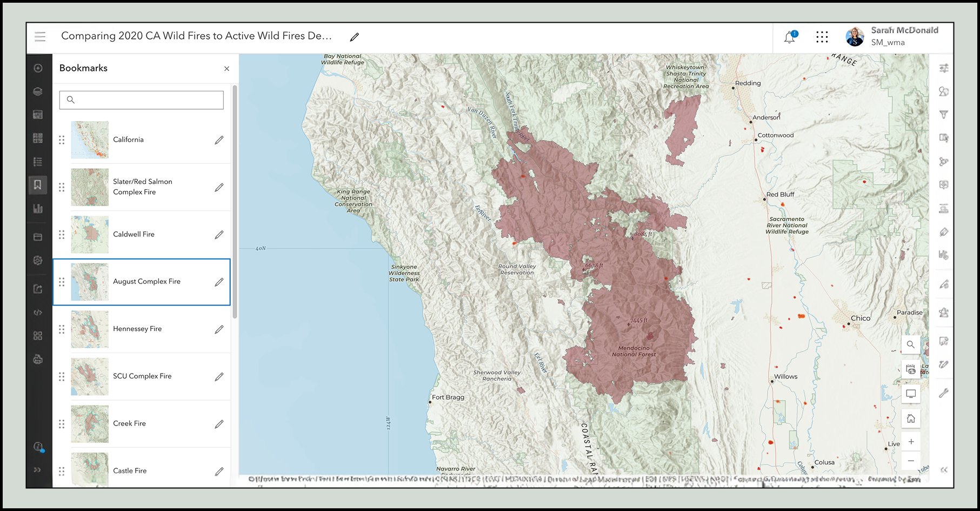Viewport: 980px width, 511px height.
Task: Zoom in on the map
Action: 911,441
